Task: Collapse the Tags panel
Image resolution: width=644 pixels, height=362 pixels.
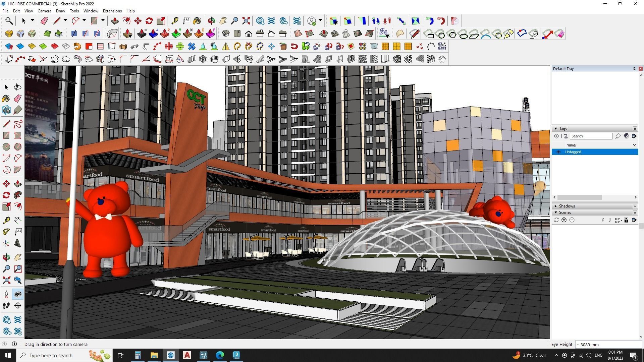Action: click(x=556, y=129)
